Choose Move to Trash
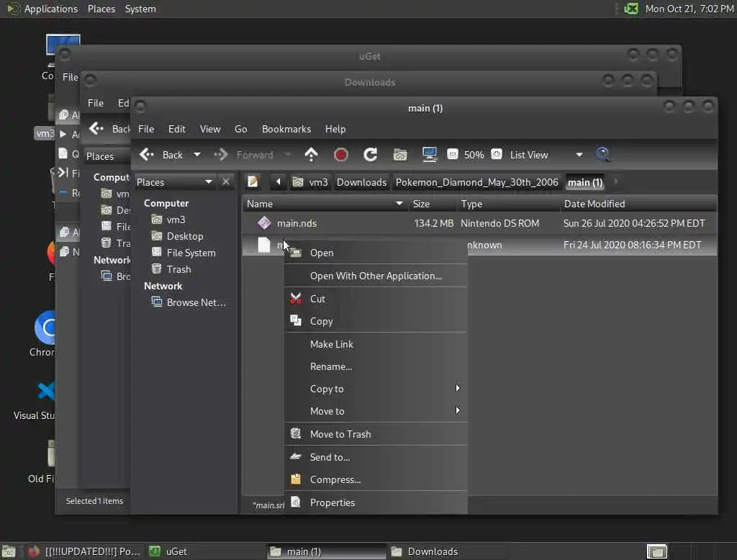Viewport: 737px width, 560px height. point(376,434)
